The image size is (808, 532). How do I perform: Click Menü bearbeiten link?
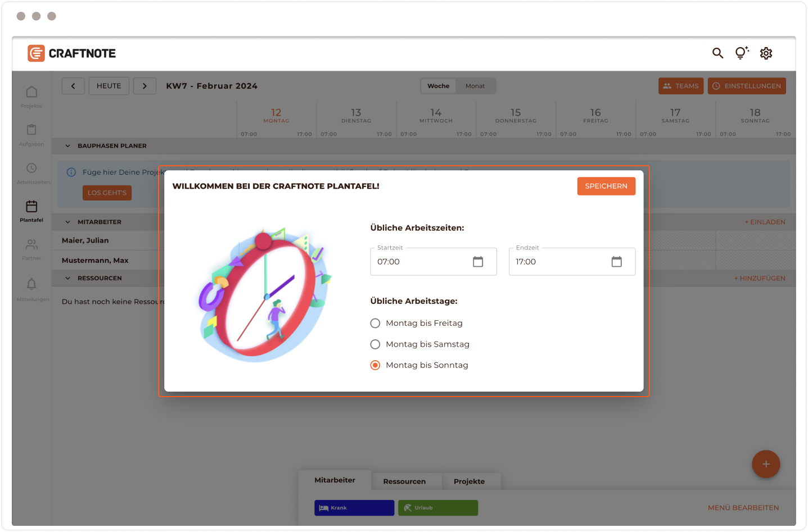(743, 508)
